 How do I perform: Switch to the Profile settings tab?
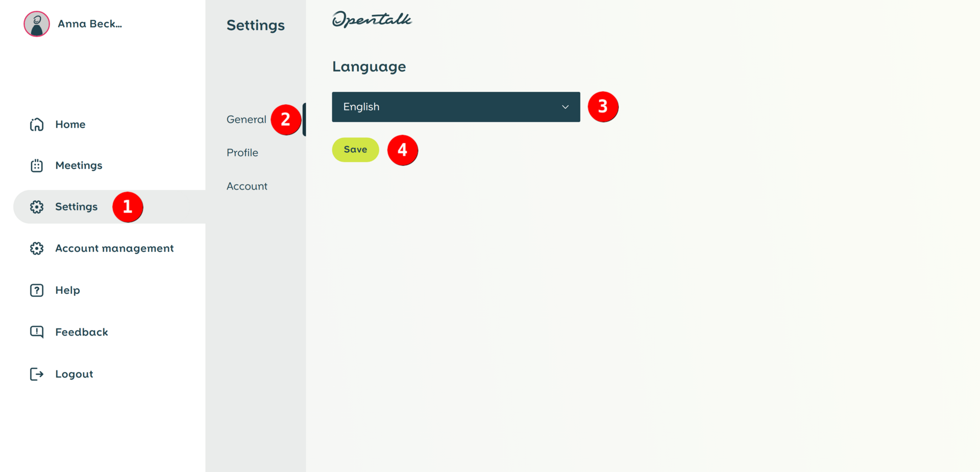click(242, 152)
